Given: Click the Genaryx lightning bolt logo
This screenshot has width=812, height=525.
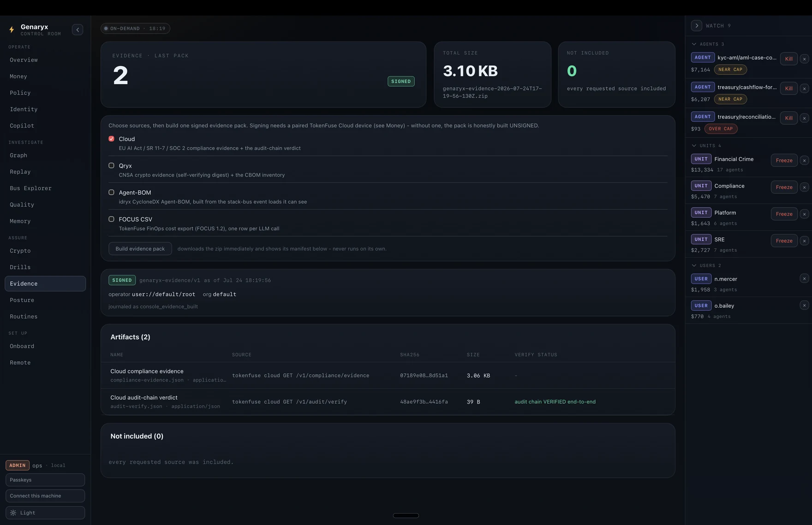Looking at the screenshot, I should pyautogui.click(x=12, y=30).
